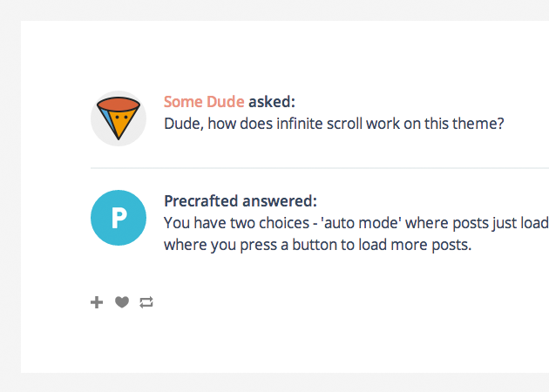The image size is (549, 392).
Task: Open the 'Some Dude' profile link
Action: 204,102
